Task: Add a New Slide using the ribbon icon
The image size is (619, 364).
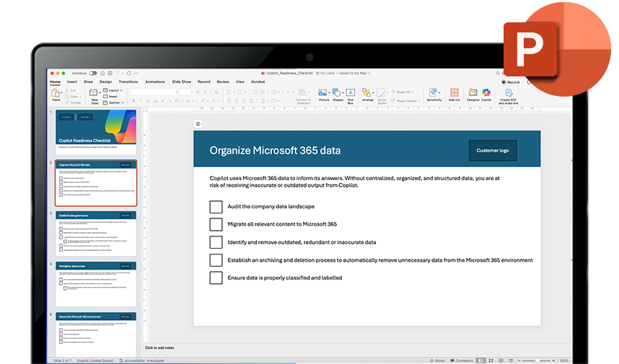Action: pyautogui.click(x=95, y=94)
